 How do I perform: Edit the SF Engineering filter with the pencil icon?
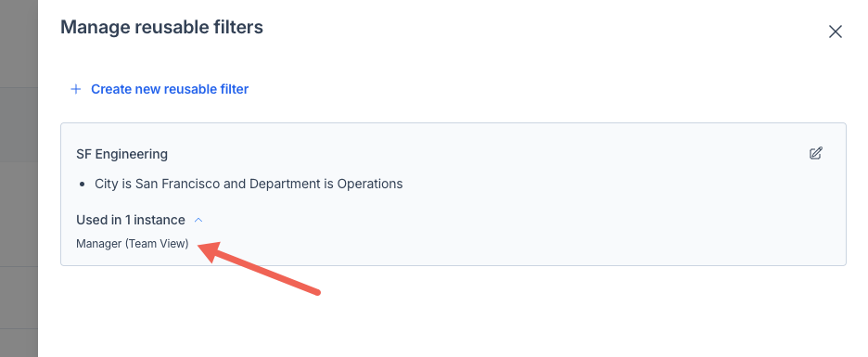tap(815, 153)
